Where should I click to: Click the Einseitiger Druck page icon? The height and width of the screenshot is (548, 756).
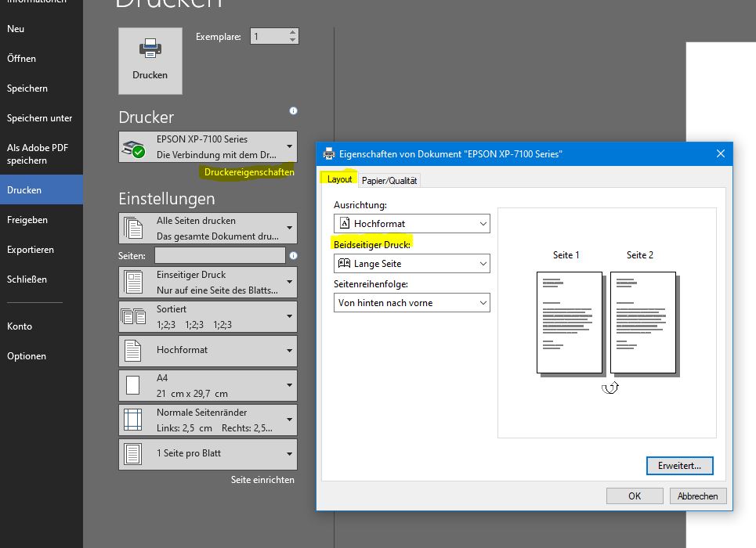(133, 282)
